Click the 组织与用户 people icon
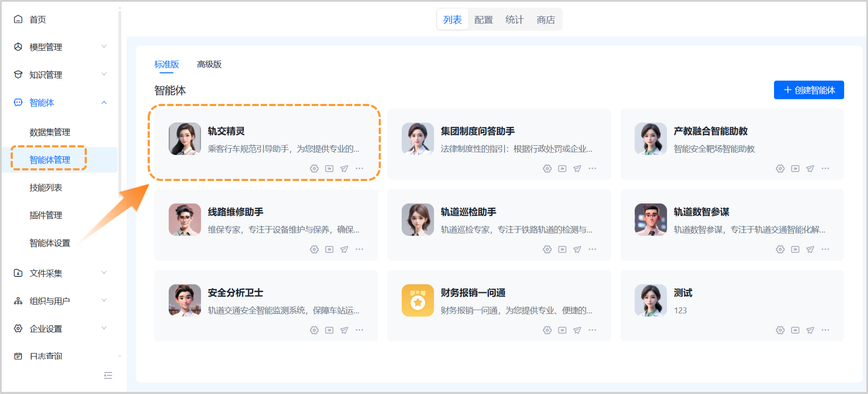The image size is (868, 394). coord(17,300)
